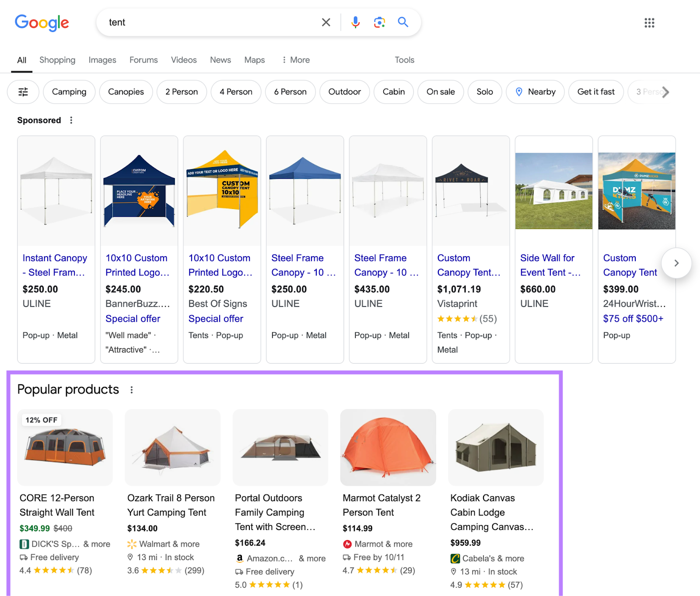Image resolution: width=700 pixels, height=596 pixels.
Task: Open Google Lens image search
Action: click(379, 22)
